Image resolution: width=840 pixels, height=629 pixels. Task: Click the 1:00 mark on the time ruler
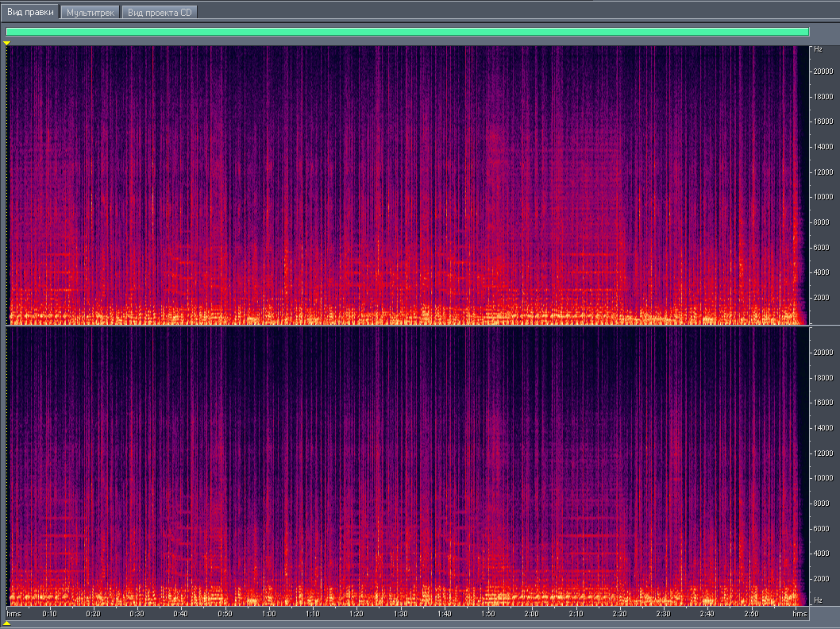point(268,614)
